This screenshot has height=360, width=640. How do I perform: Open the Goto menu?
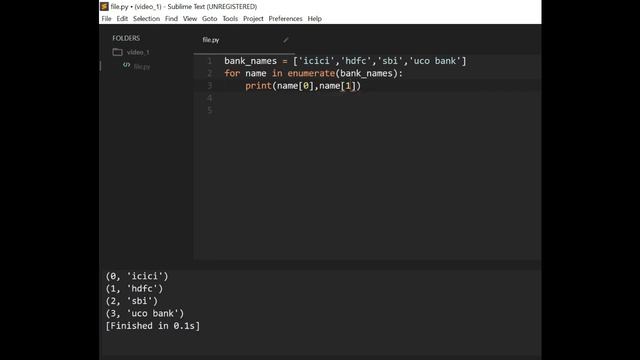209,19
